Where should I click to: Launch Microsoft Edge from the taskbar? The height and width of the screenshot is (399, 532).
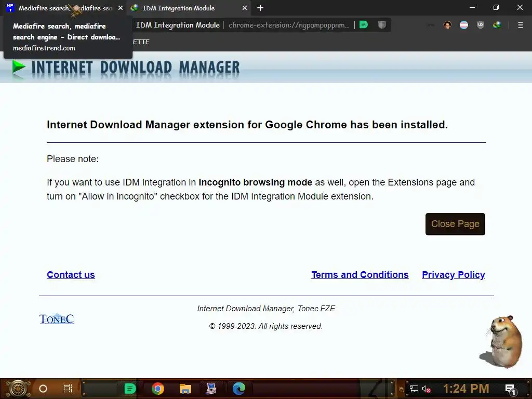click(239, 389)
